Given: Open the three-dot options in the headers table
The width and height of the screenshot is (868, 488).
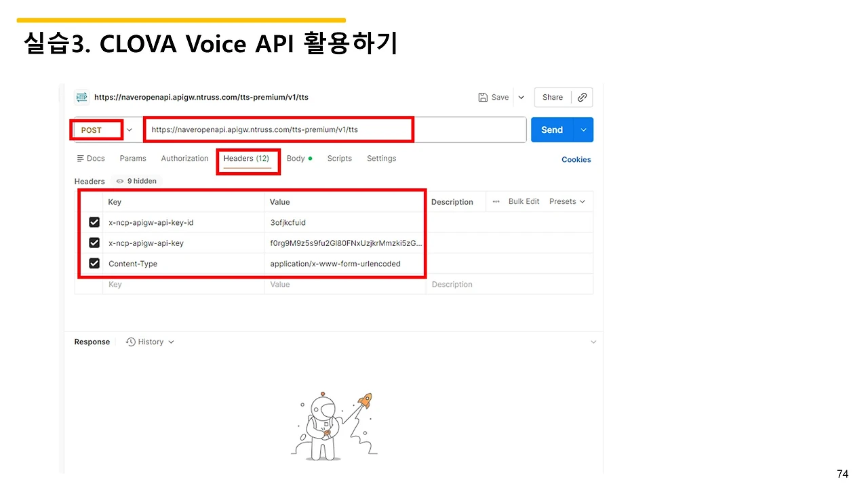Looking at the screenshot, I should pos(496,201).
